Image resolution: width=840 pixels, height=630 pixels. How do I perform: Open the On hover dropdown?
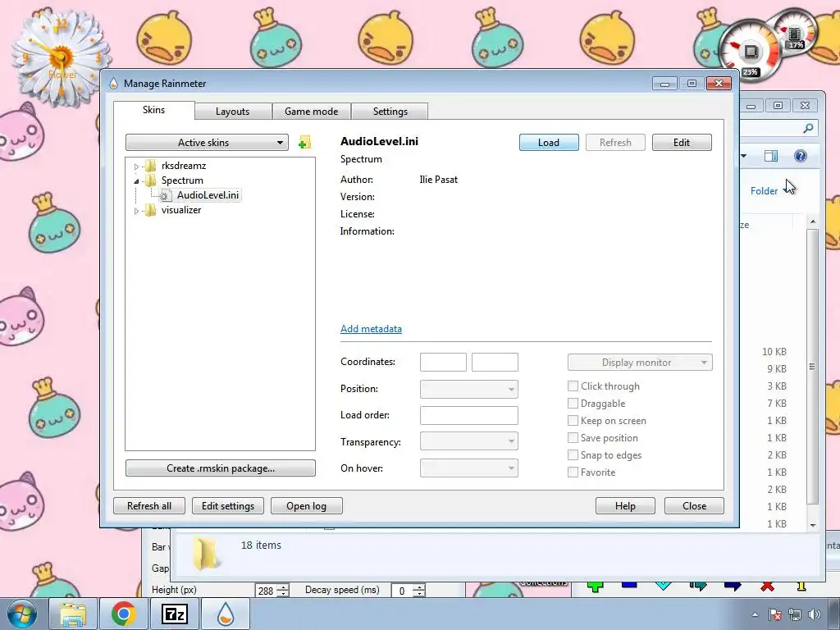point(468,468)
